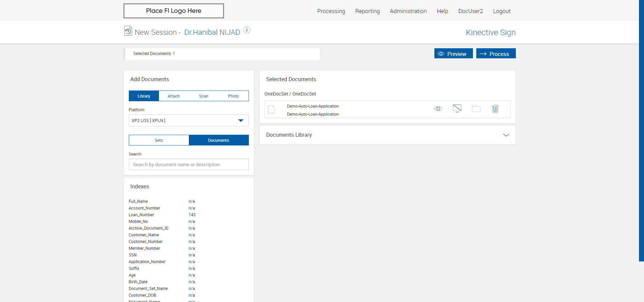Open the Administration menu
Viewport: 644px width, 302px height.
[408, 11]
